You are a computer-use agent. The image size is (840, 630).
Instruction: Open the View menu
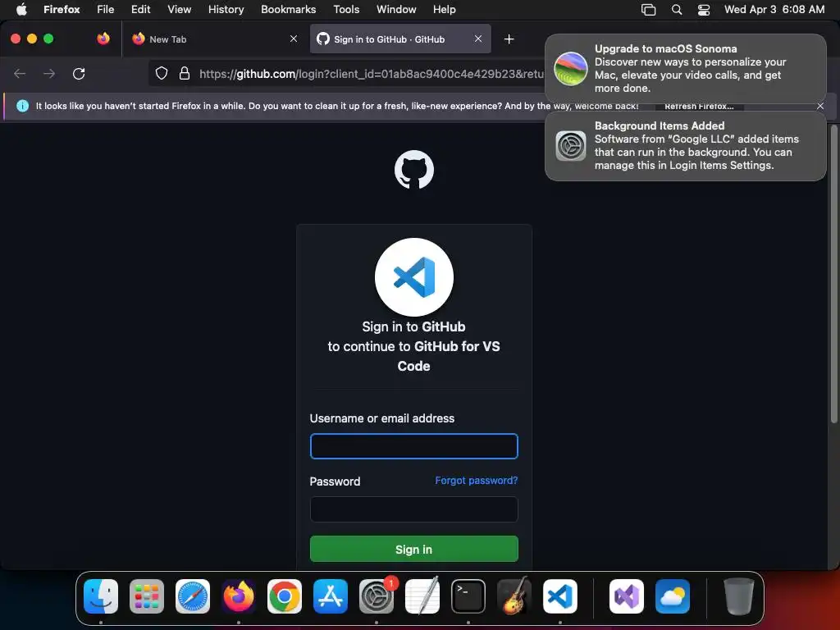pos(179,10)
